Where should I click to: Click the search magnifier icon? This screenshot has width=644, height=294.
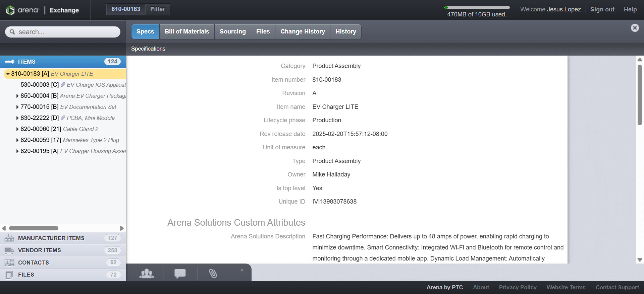(12, 32)
